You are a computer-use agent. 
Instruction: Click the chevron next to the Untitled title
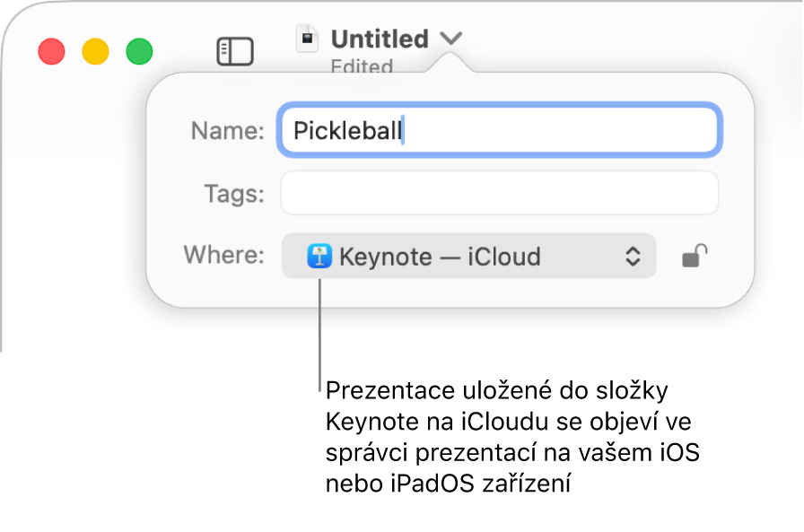[x=451, y=39]
